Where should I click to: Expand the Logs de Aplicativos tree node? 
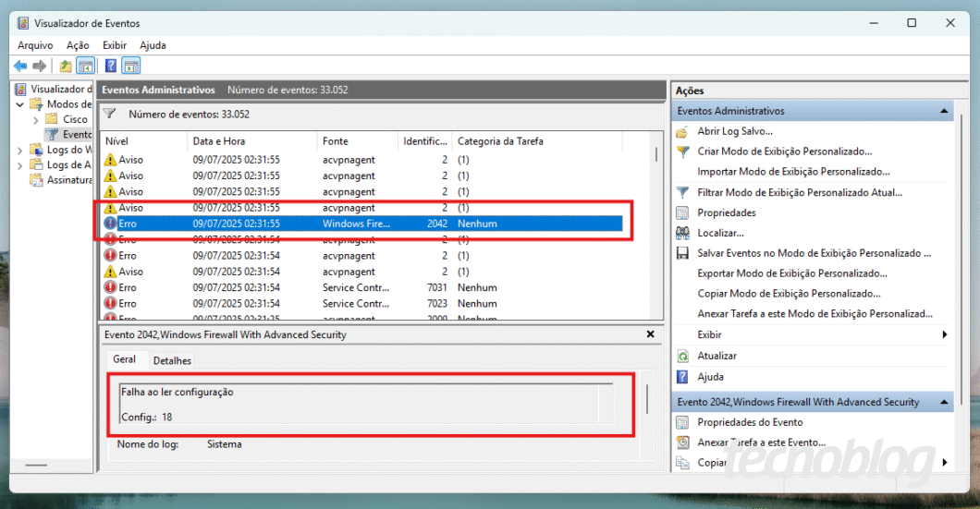20,164
